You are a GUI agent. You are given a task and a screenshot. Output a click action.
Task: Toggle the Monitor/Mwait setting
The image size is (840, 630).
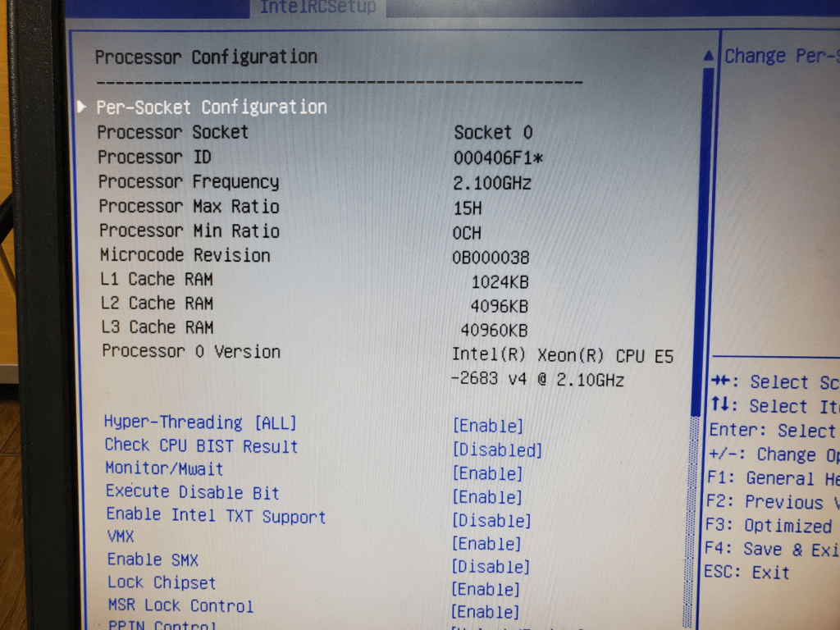487,473
